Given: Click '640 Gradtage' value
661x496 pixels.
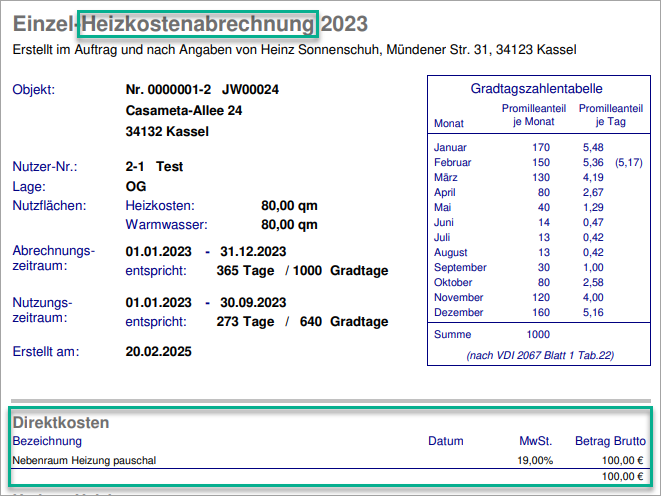Looking at the screenshot, I should pyautogui.click(x=344, y=322).
